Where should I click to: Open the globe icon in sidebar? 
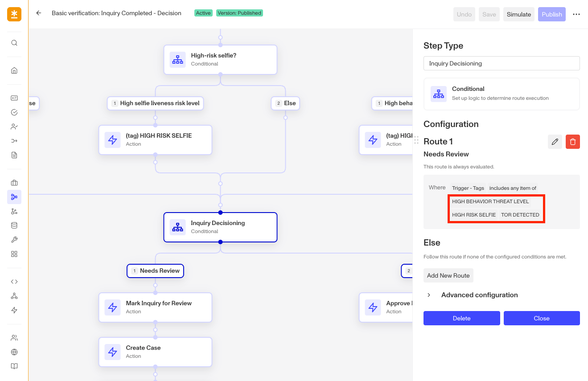pyautogui.click(x=14, y=352)
